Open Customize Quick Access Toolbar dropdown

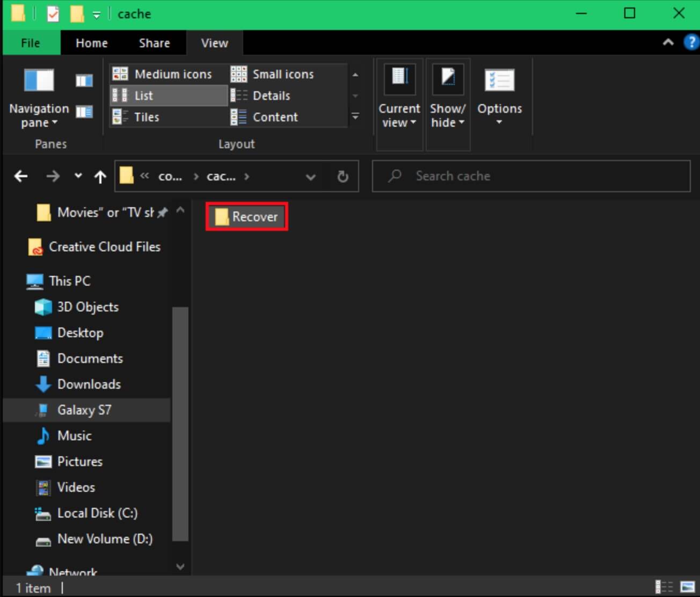97,15
